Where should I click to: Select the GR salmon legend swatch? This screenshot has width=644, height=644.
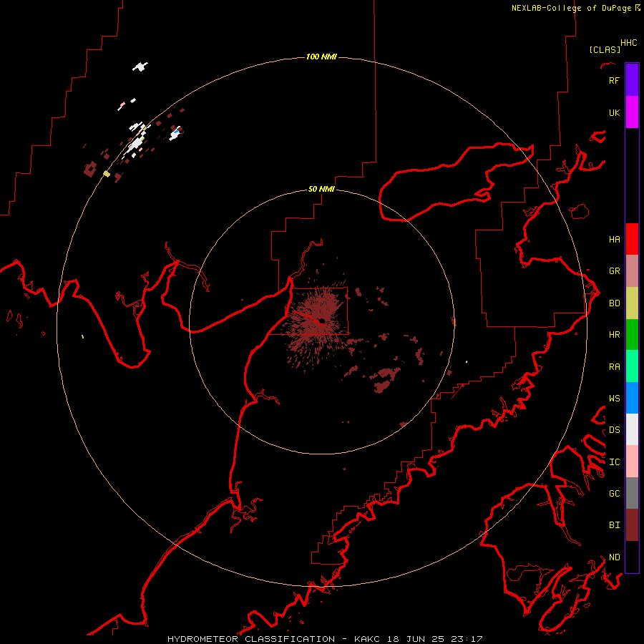(632, 270)
